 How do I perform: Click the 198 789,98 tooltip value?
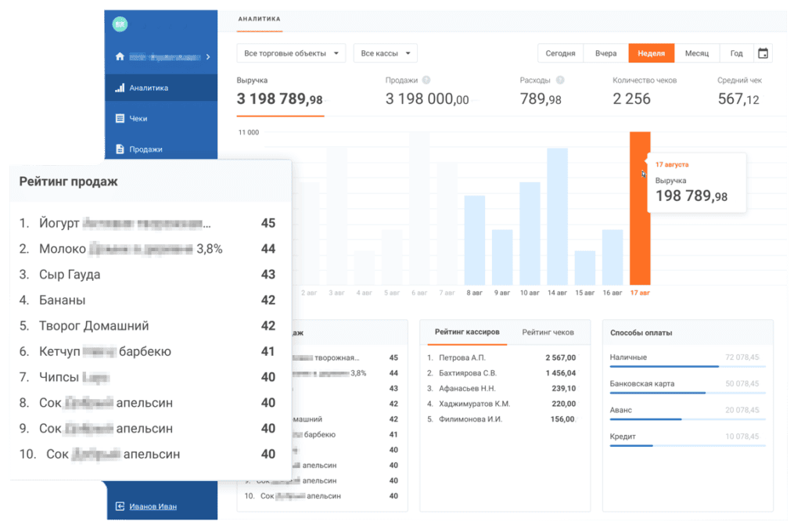tap(691, 196)
